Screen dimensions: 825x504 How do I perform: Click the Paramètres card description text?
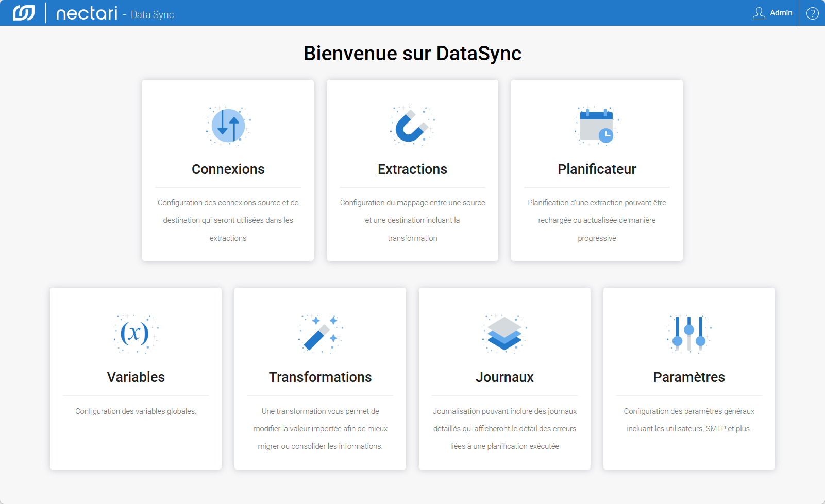[x=689, y=420]
